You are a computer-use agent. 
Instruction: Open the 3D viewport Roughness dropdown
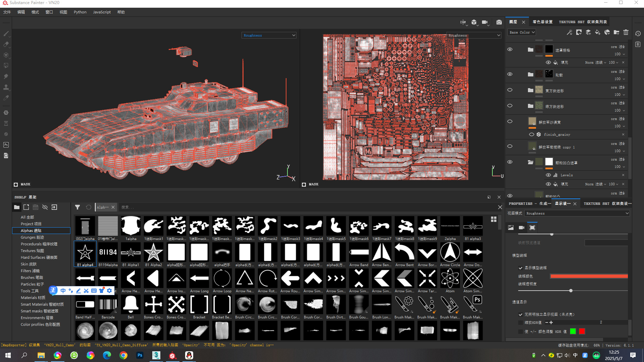[269, 35]
